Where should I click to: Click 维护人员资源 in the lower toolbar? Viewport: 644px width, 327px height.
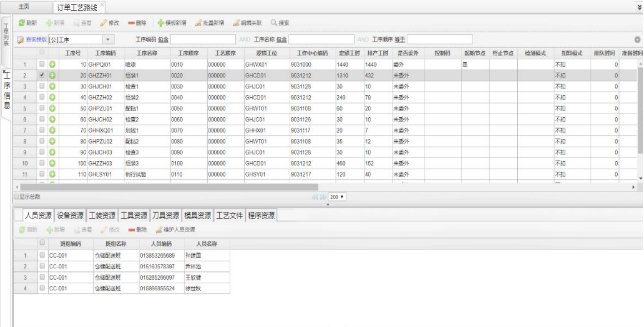click(x=159, y=230)
